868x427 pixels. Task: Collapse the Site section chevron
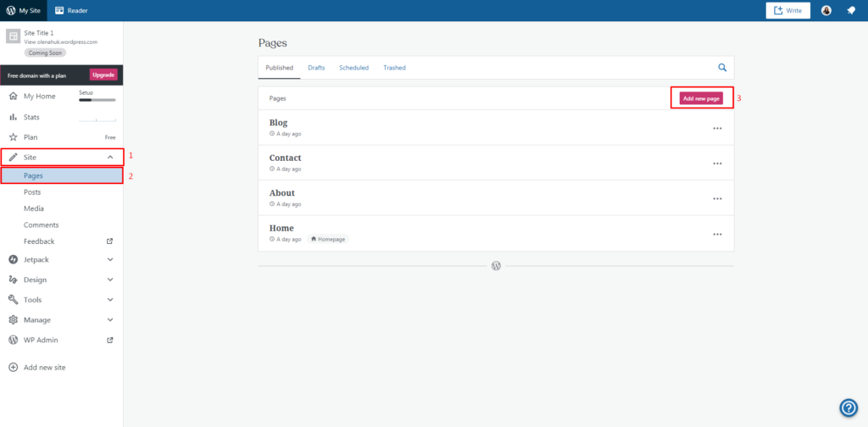(110, 158)
